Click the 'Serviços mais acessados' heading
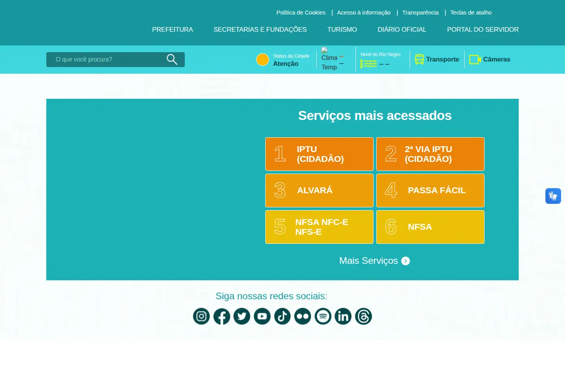Image resolution: width=565 pixels, height=392 pixels. point(375,116)
